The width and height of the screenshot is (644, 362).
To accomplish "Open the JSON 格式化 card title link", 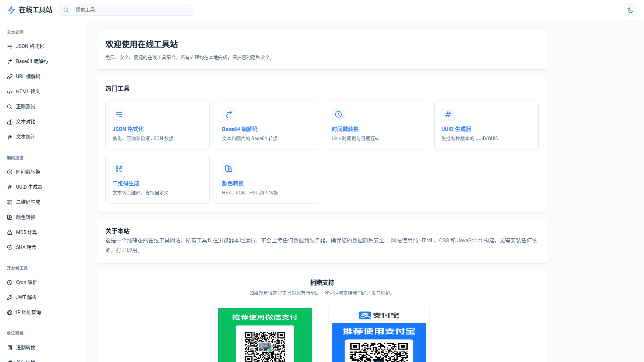I will [128, 129].
